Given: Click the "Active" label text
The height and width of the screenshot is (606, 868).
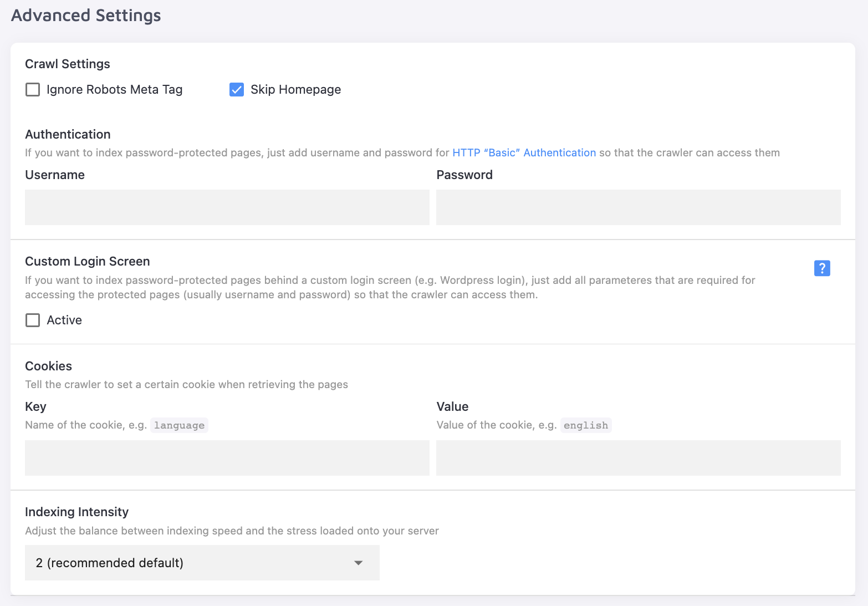Looking at the screenshot, I should (64, 320).
